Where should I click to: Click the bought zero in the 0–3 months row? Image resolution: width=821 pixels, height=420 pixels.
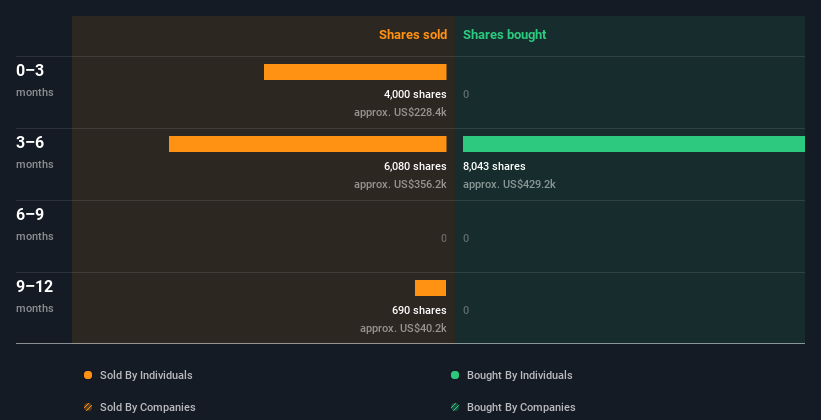466,94
